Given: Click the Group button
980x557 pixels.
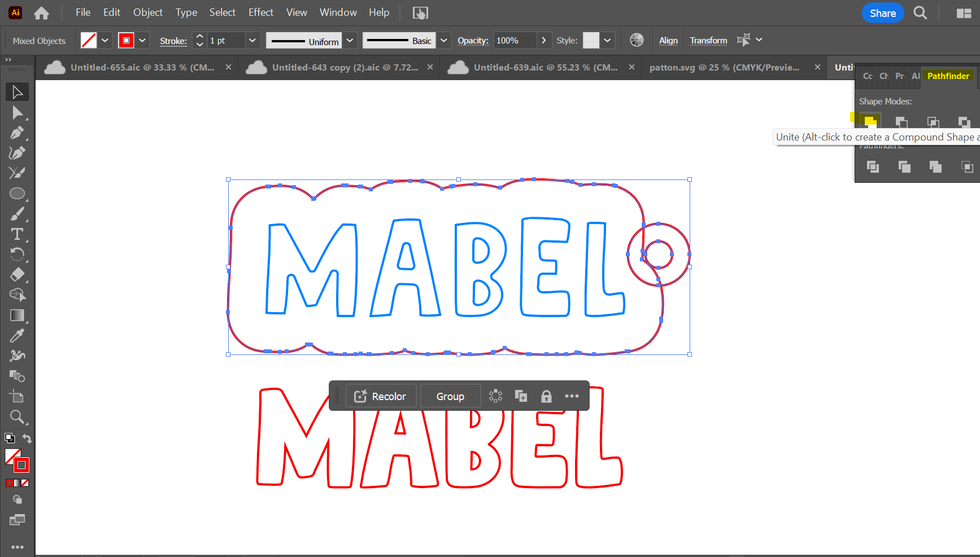Looking at the screenshot, I should pos(450,396).
